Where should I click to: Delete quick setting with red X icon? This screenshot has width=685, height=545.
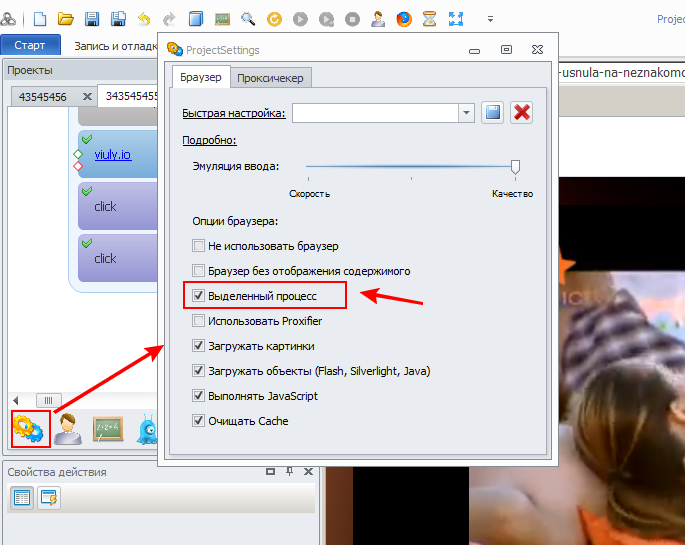coord(521,113)
